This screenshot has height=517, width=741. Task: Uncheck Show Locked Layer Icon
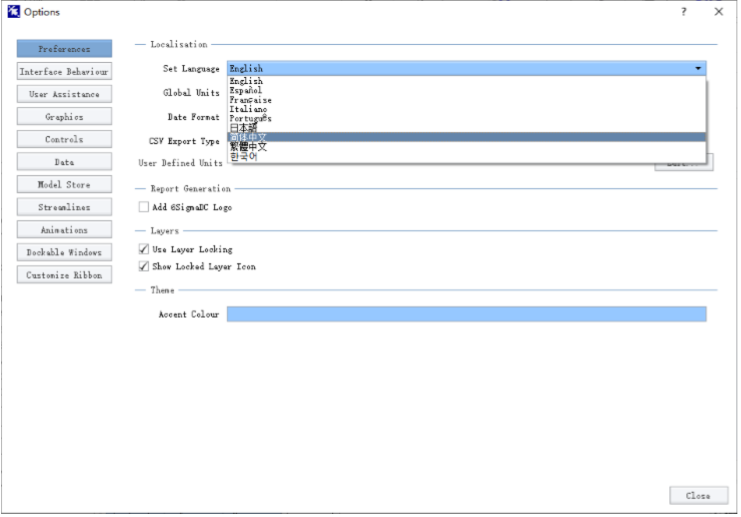[x=144, y=267]
